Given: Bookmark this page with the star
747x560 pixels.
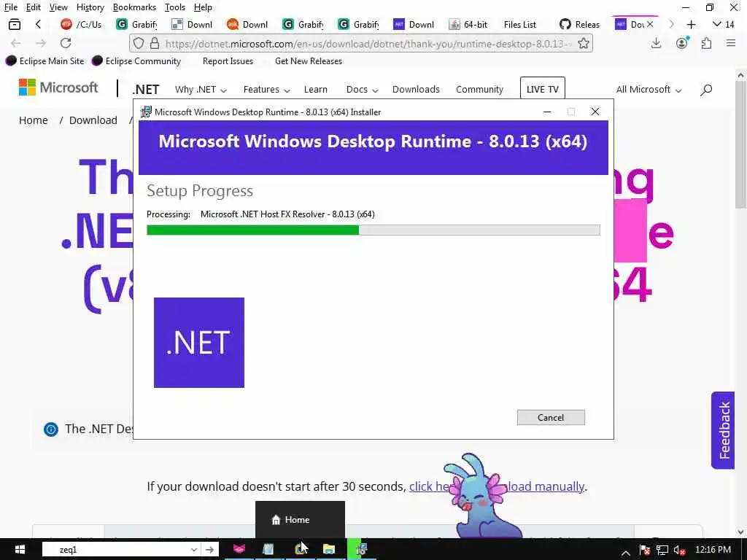Looking at the screenshot, I should coord(583,44).
